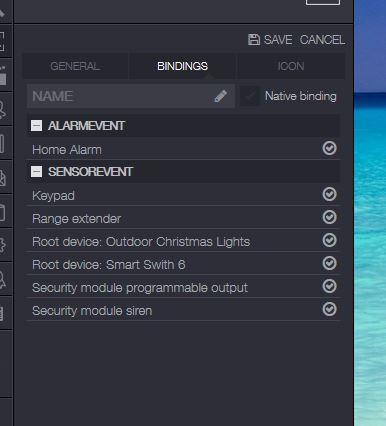Select the Range extender row text
This screenshot has height=426, width=386.
click(x=77, y=219)
